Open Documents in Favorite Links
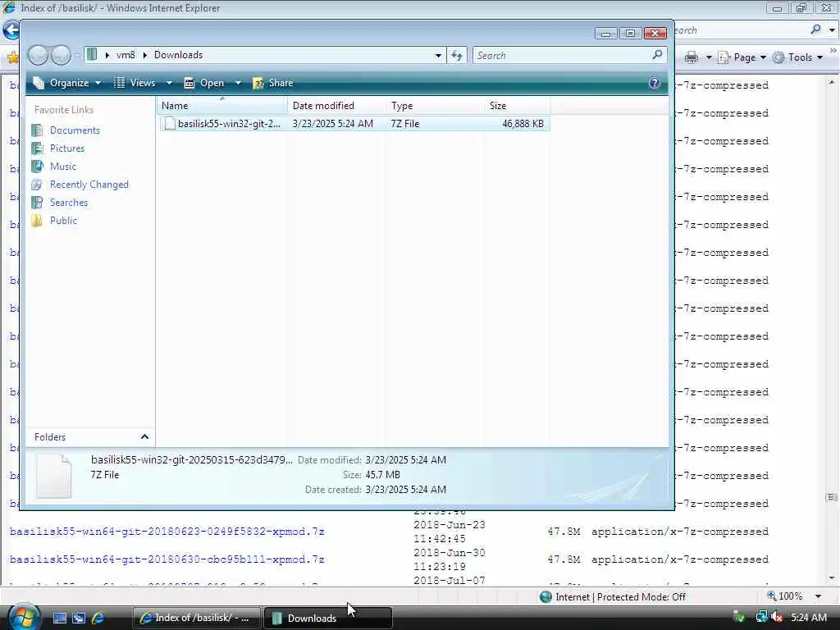This screenshot has width=840, height=630. (x=75, y=130)
